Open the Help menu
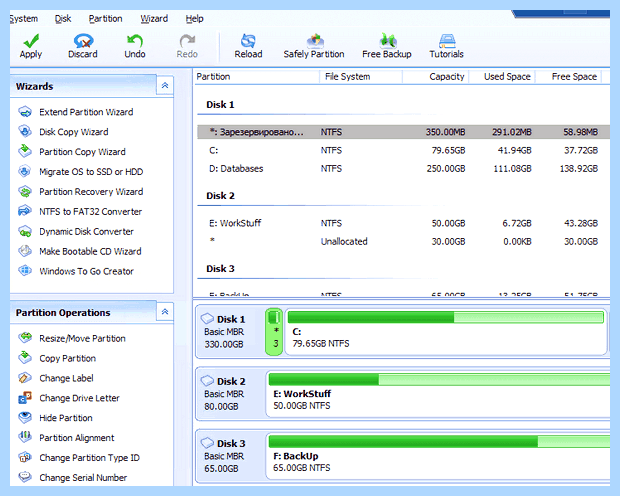This screenshot has height=496, width=620. (x=195, y=19)
